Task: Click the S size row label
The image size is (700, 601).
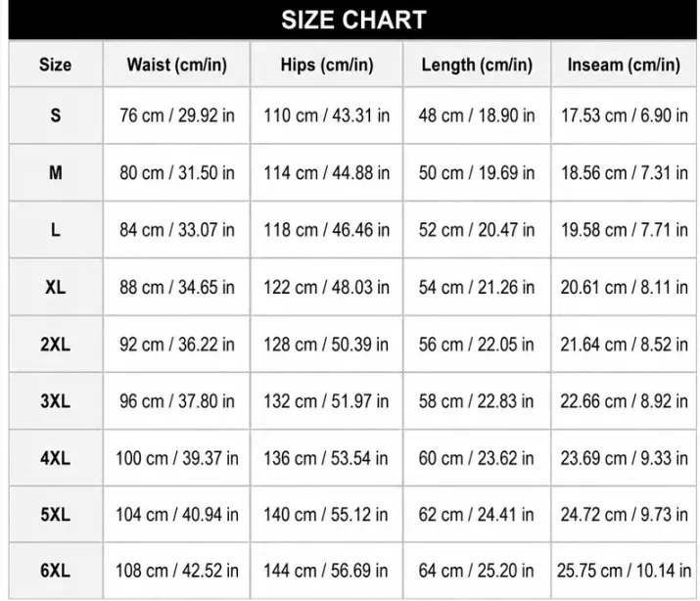Action: tap(56, 116)
